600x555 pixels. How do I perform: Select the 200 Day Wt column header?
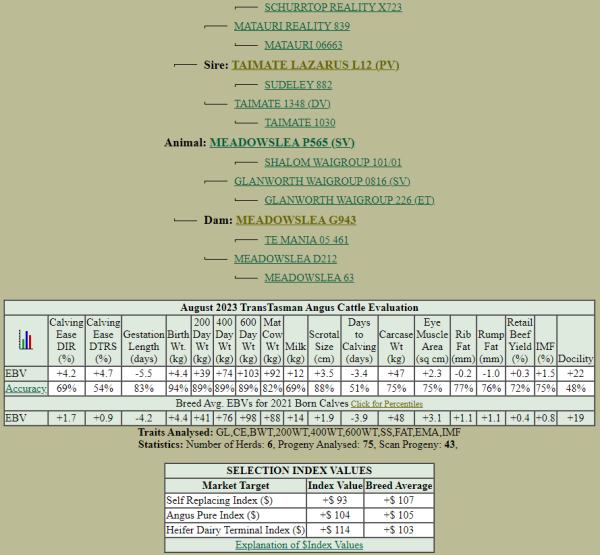202,341
